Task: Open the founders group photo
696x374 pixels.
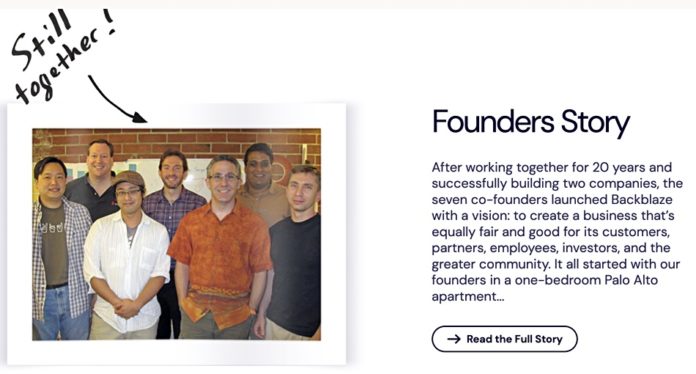Action: pos(176,234)
